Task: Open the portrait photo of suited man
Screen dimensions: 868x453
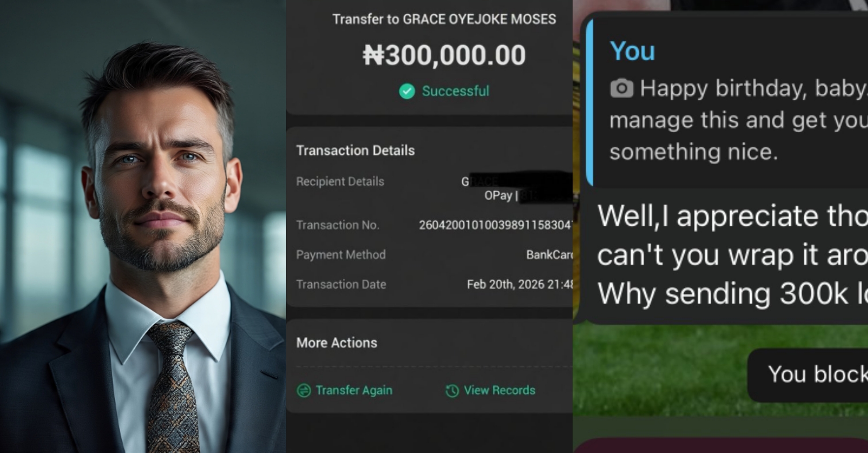Action: (143, 226)
